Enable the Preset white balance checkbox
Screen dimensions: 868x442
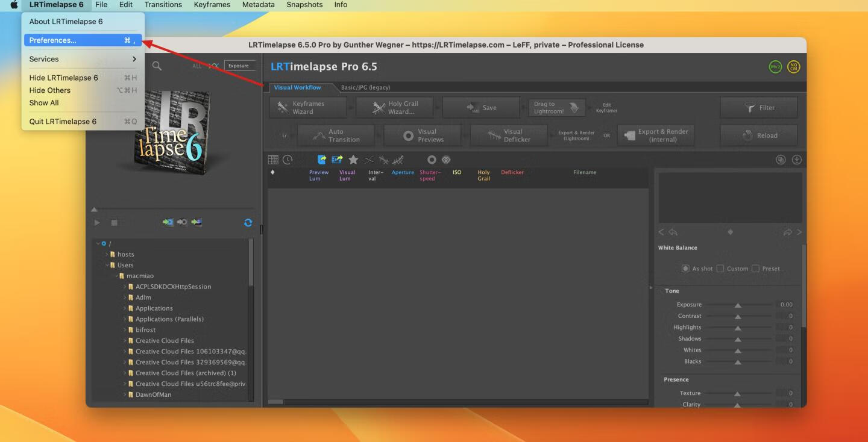tap(755, 269)
